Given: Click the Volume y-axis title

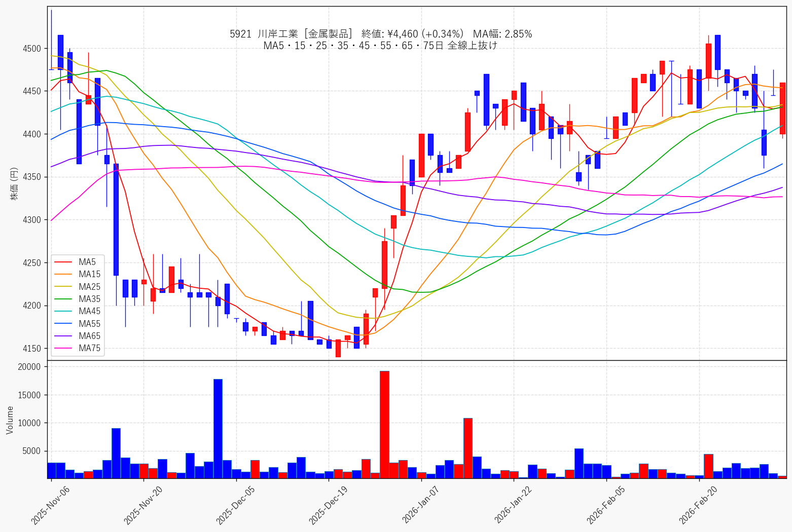Looking at the screenshot, I should coord(10,420).
